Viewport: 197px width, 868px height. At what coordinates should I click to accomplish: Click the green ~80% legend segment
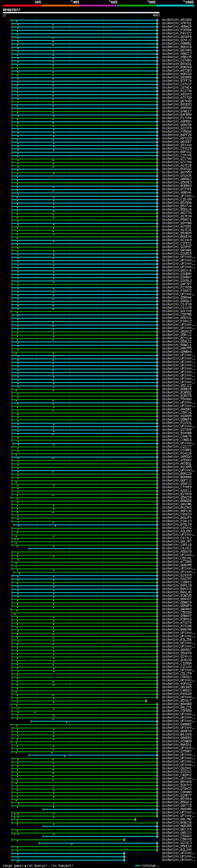coord(136,6)
